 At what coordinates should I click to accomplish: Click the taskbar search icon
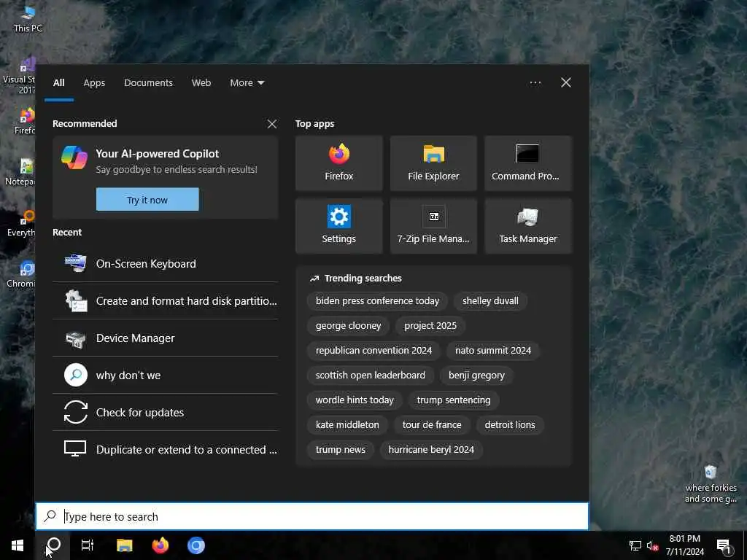pyautogui.click(x=53, y=545)
